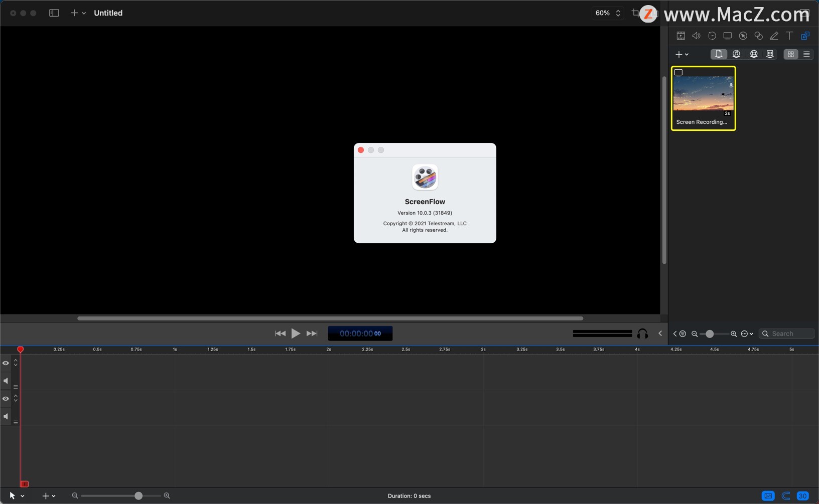
Task: Zoom out the timeline
Action: (75, 495)
